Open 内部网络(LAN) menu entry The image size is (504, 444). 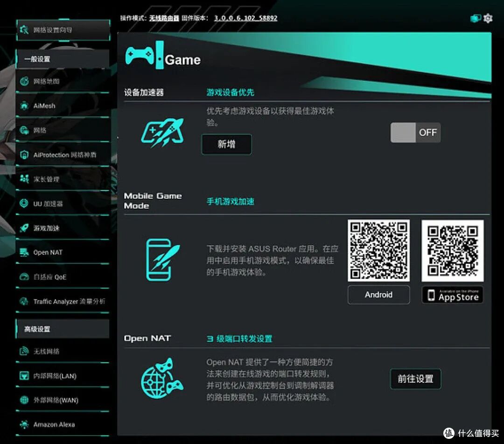point(63,376)
